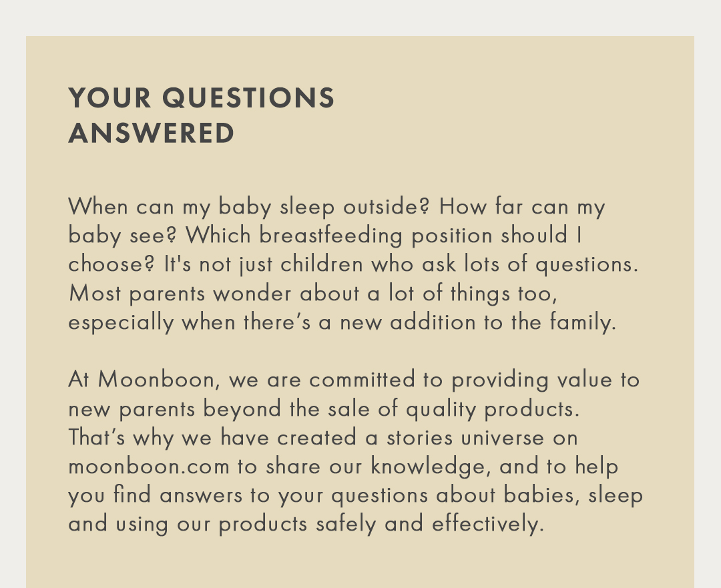Image resolution: width=721 pixels, height=588 pixels.
Task: Click the phrase 'new addition to the family'
Action: pyautogui.click(x=477, y=323)
